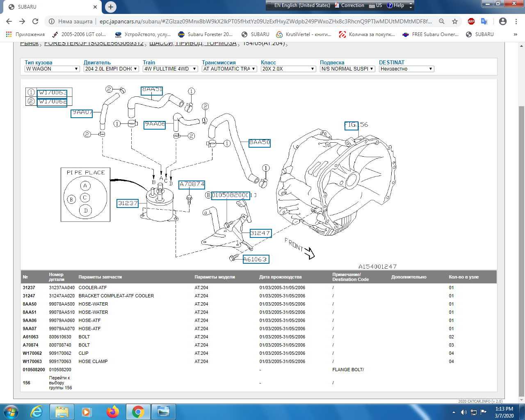Viewport: 525px width, 420px height.
Task: Show hidden bookmarks with the double chevron
Action: tap(516, 34)
